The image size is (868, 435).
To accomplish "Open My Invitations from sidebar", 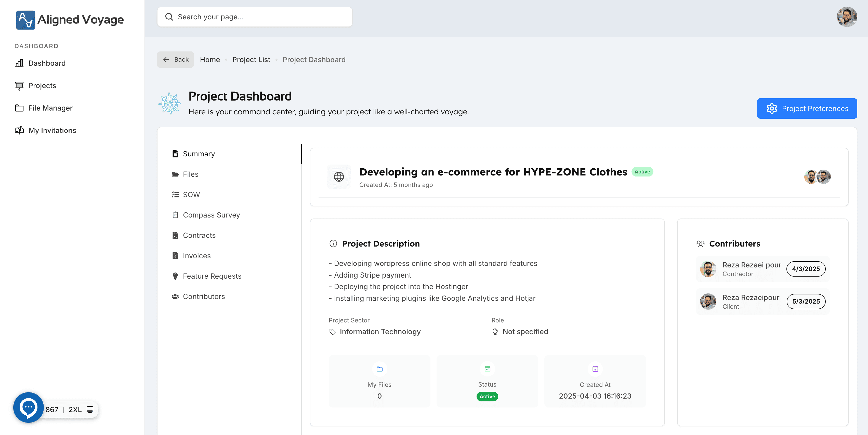I will (x=52, y=131).
